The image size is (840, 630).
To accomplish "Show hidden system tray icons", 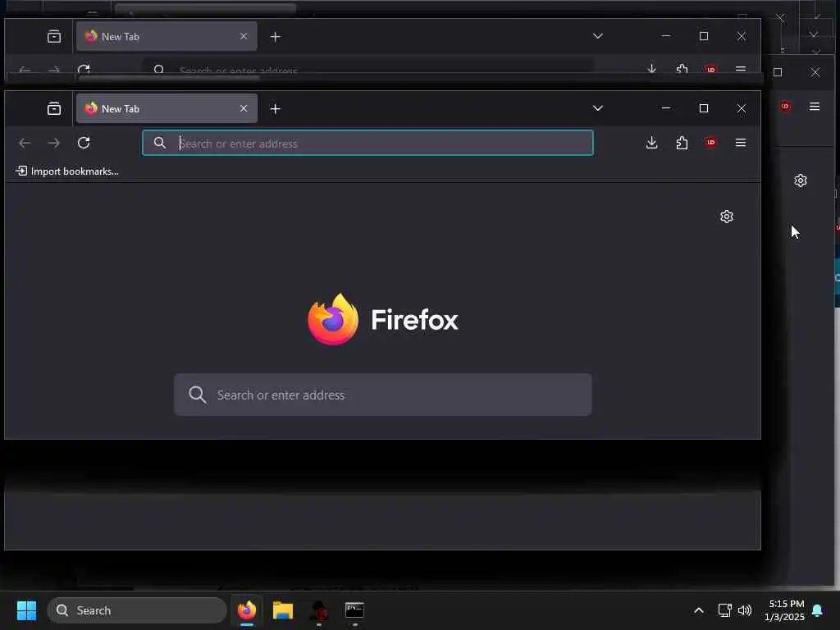I will coord(699,610).
